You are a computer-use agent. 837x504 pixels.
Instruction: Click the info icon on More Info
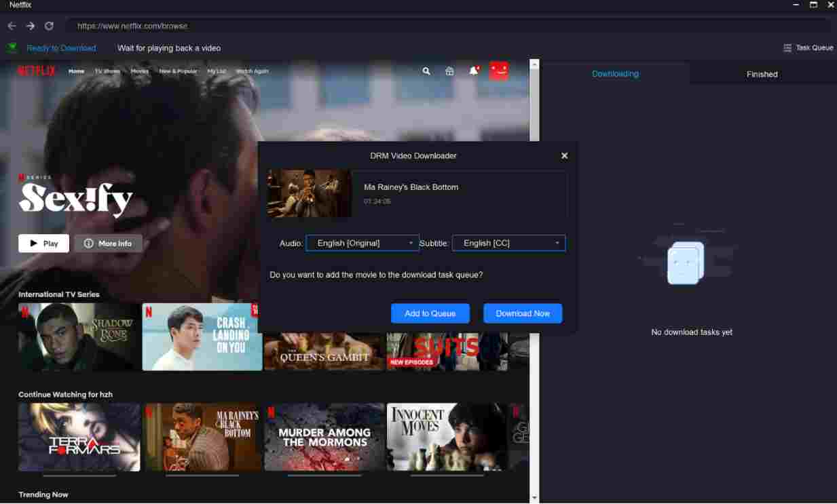(88, 244)
